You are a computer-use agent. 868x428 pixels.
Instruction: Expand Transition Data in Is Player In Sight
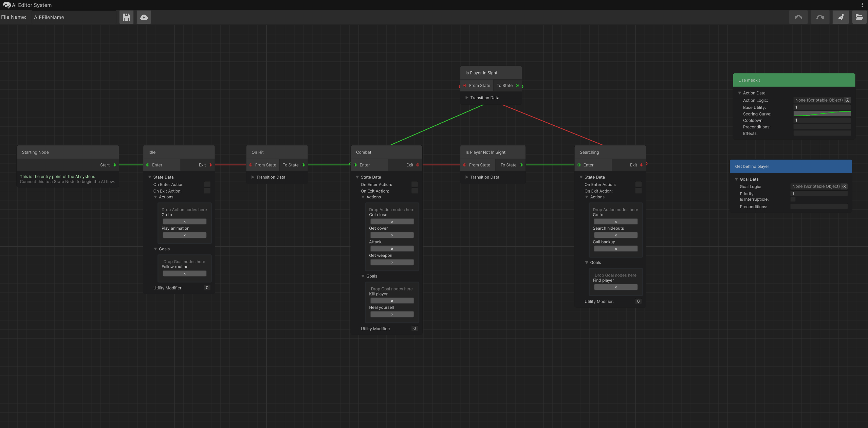pos(467,97)
